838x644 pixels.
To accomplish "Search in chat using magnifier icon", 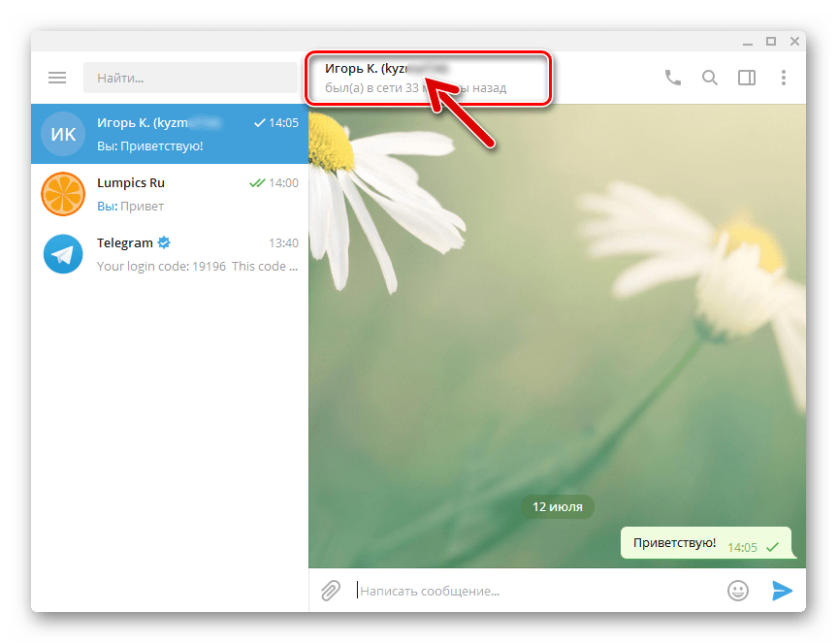I will (x=710, y=78).
